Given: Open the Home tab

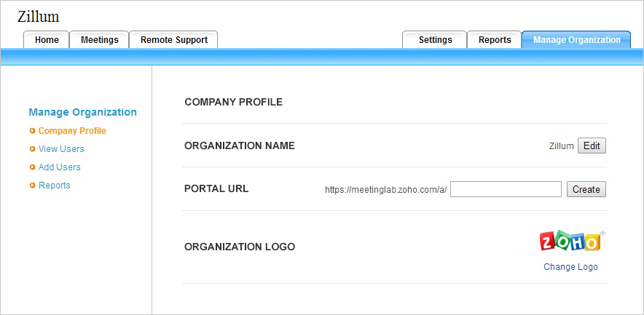Looking at the screenshot, I should click(x=47, y=40).
